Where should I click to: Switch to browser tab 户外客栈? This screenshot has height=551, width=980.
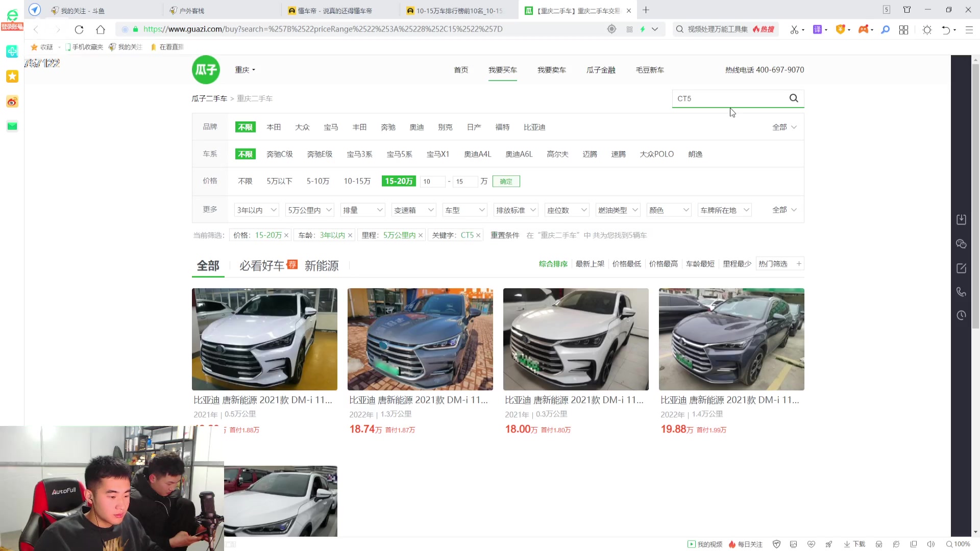(x=221, y=10)
